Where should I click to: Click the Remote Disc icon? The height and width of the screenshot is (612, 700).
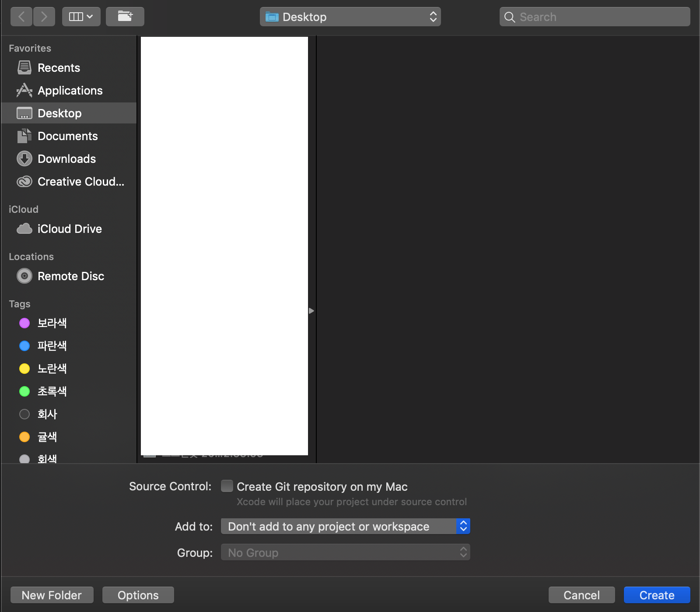(x=24, y=276)
